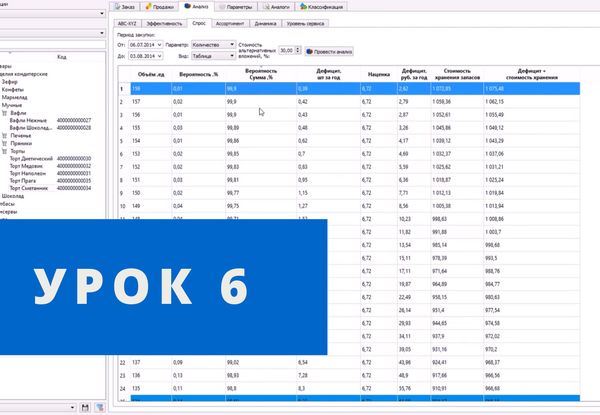Click the 99,89 cell in row 4
Screen dimensions: 600x415
(x=261, y=128)
